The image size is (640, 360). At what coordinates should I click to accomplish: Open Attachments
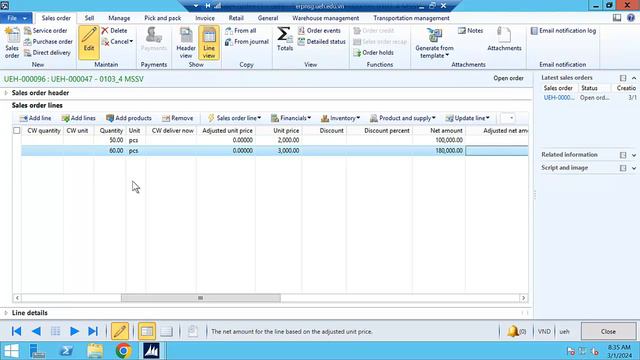point(504,40)
